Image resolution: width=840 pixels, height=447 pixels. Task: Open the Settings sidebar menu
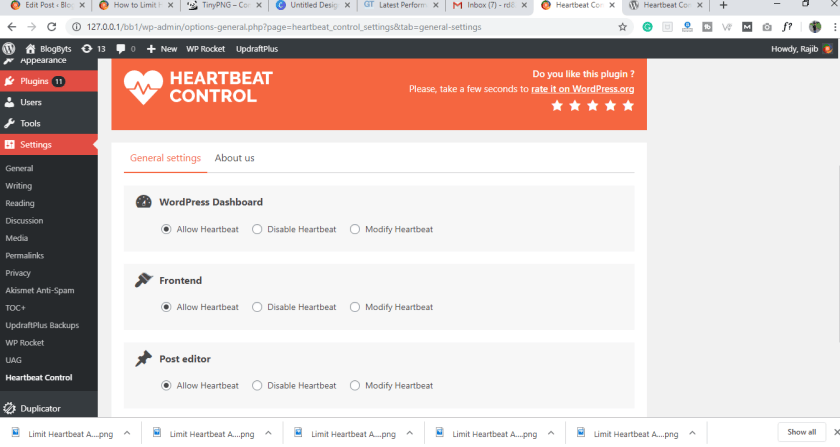(49, 145)
